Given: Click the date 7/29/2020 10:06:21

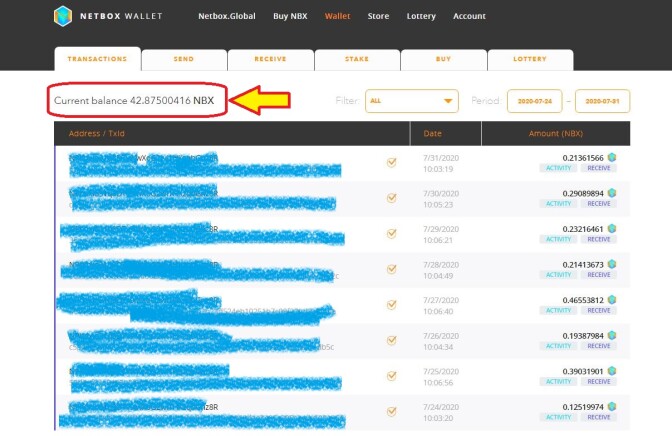Looking at the screenshot, I should pos(441,235).
